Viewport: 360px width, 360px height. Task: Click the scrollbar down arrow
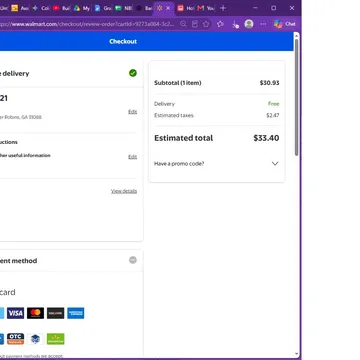point(296,354)
